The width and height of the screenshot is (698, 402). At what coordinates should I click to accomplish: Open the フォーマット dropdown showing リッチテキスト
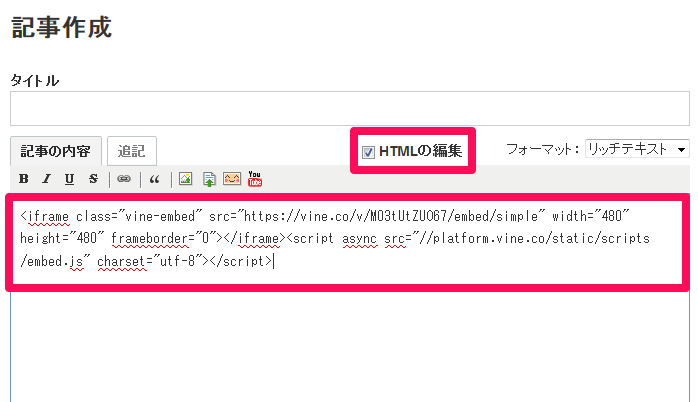pyautogui.click(x=637, y=149)
